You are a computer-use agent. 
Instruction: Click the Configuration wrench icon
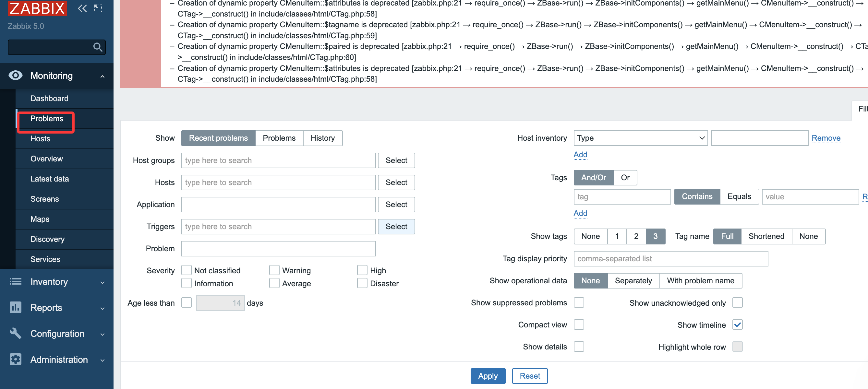coord(16,334)
